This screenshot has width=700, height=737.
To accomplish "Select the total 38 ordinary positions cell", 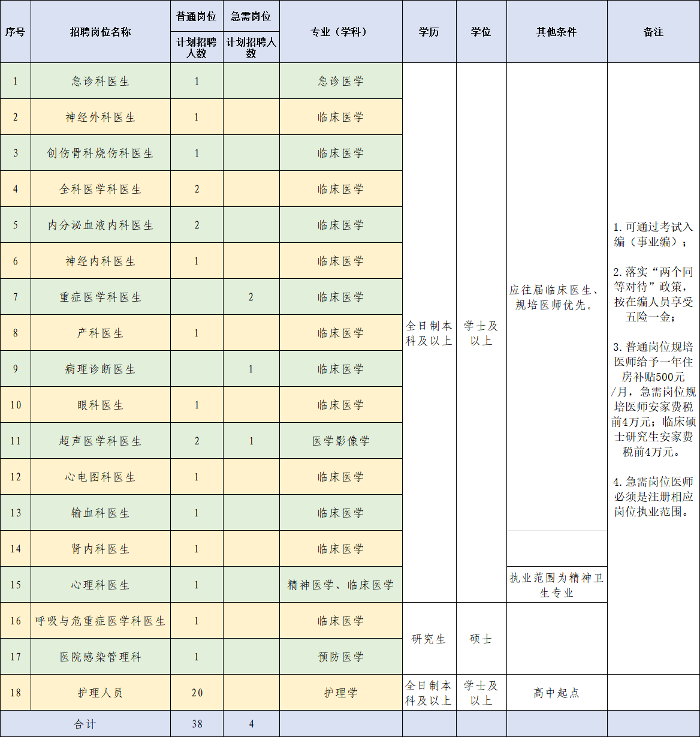I will tap(197, 724).
